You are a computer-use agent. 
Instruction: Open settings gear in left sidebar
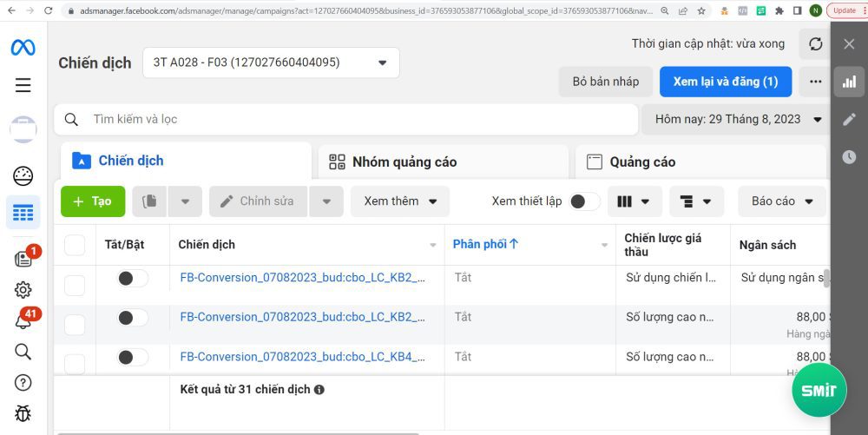23,289
